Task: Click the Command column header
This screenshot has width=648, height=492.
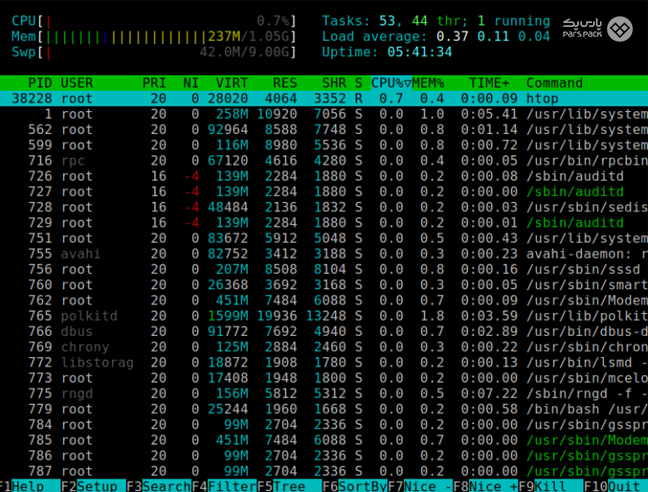Action: click(554, 83)
